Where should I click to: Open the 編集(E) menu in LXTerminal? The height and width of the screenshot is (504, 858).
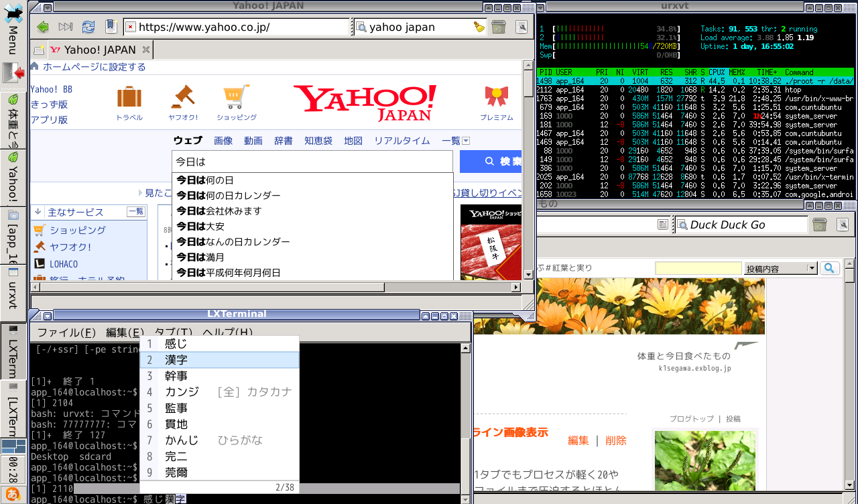(125, 332)
